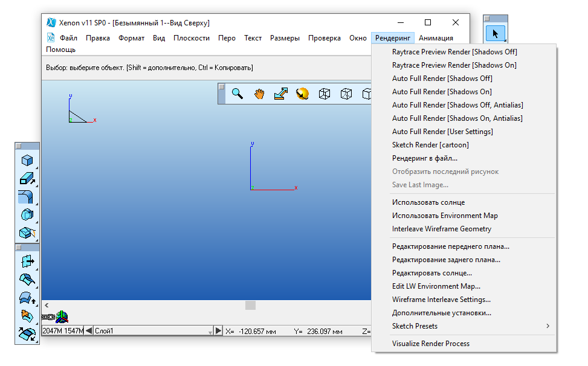Click the horizontal scrollbar thumb
This screenshot has width=588, height=366.
pyautogui.click(x=251, y=306)
